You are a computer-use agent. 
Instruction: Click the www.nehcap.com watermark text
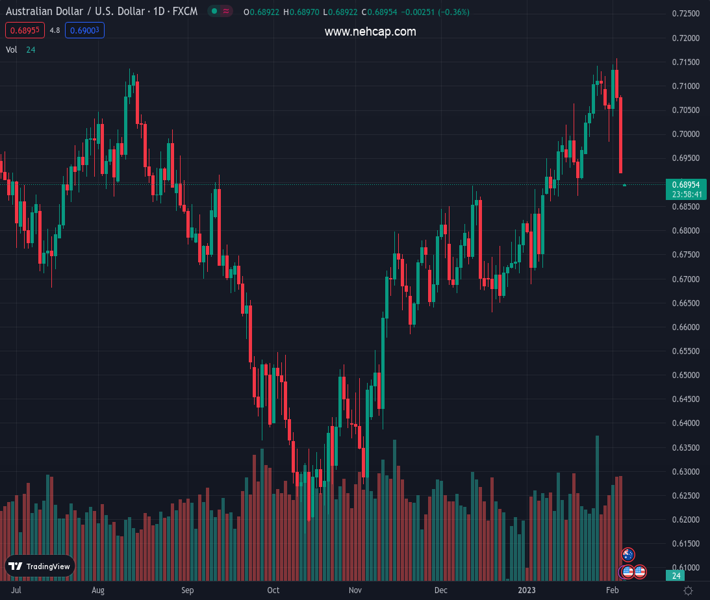coord(370,32)
